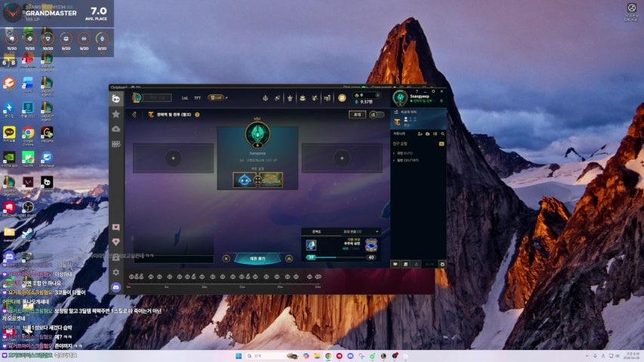This screenshot has width=644, height=362.
Task: Open the KakaoTalk desktop icon
Action: [9, 132]
